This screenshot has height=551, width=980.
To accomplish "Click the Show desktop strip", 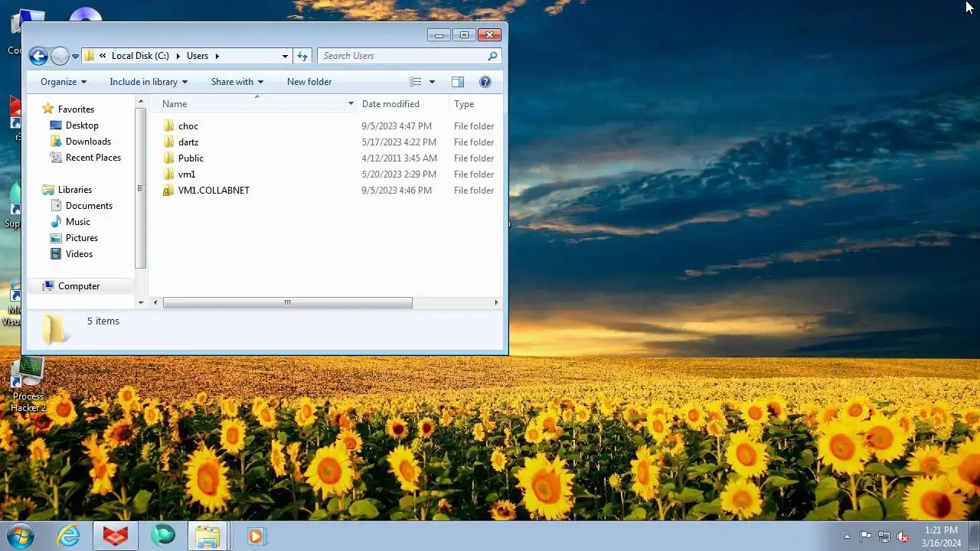I will [974, 536].
